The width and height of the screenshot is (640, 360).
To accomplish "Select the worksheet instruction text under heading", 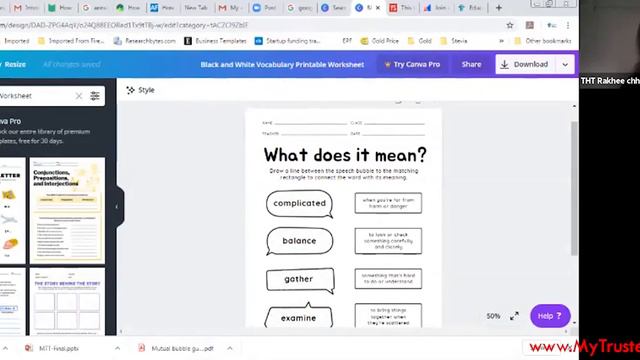I will click(343, 174).
